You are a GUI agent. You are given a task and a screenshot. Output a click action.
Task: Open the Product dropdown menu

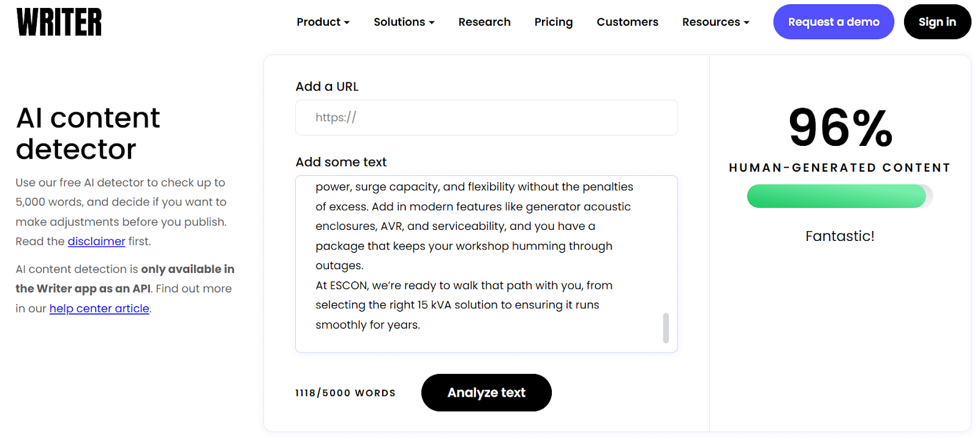click(323, 22)
